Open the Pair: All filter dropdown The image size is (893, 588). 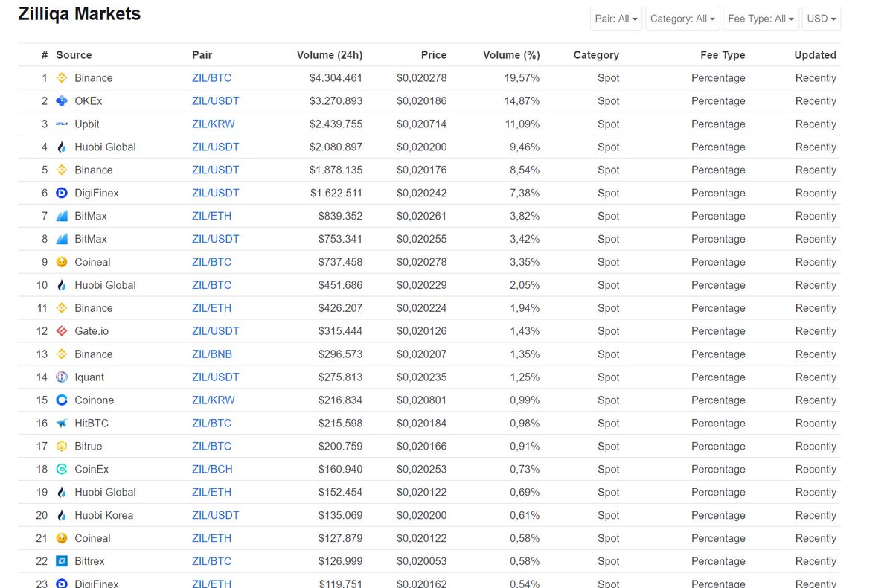click(x=616, y=19)
